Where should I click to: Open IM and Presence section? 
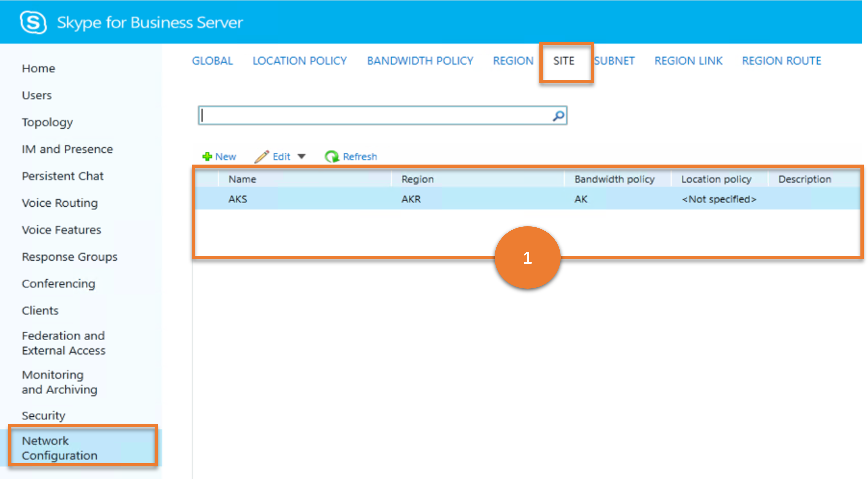[x=67, y=149]
